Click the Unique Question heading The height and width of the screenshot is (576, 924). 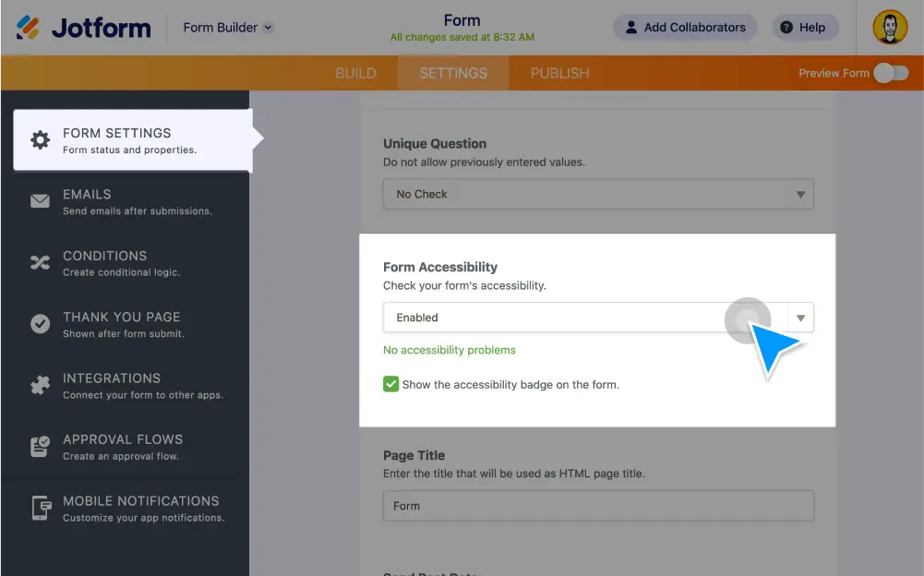(435, 143)
